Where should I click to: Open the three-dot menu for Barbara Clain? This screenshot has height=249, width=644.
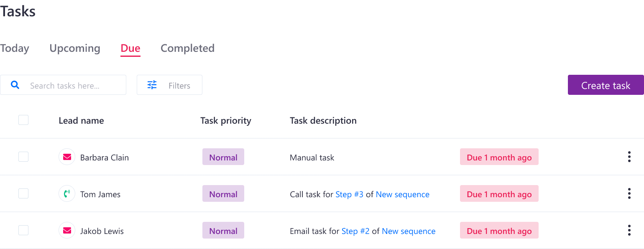point(629,157)
